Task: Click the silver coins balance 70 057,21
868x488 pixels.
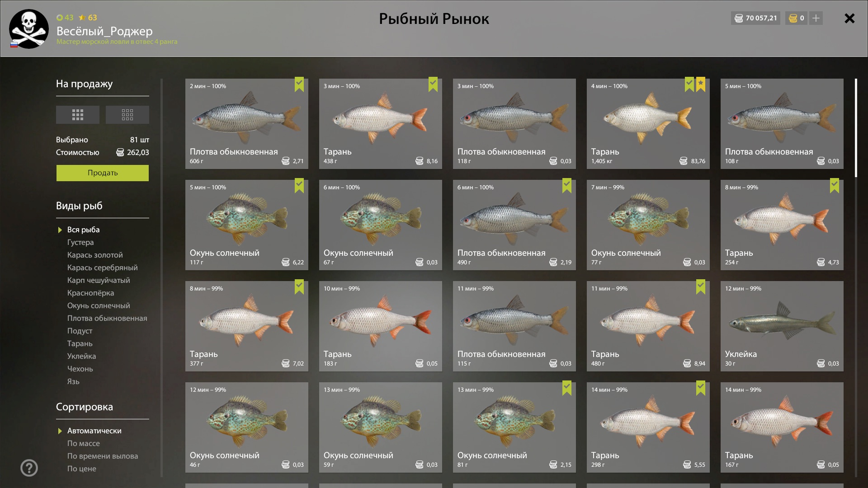Action: [755, 18]
